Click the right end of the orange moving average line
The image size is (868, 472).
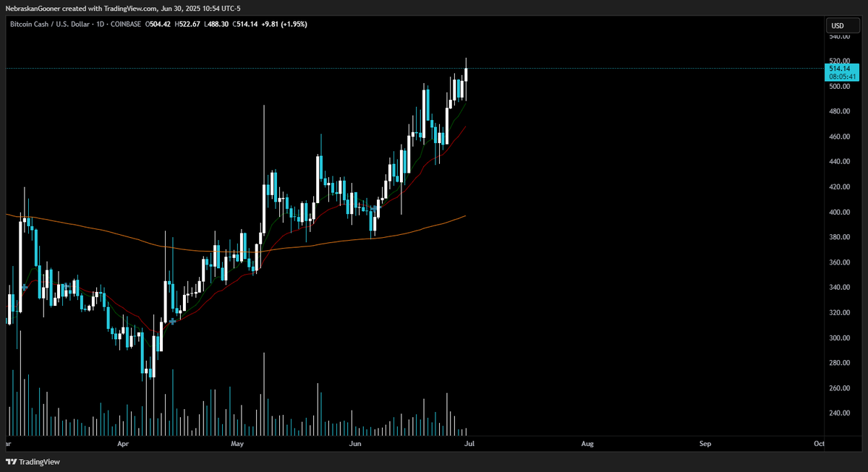click(464, 215)
